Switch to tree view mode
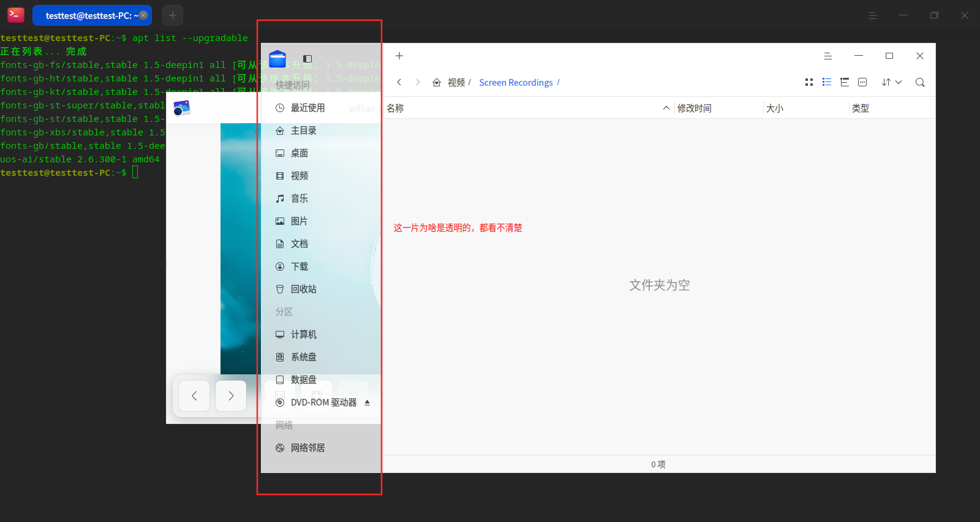The height and width of the screenshot is (522, 980). [x=845, y=82]
